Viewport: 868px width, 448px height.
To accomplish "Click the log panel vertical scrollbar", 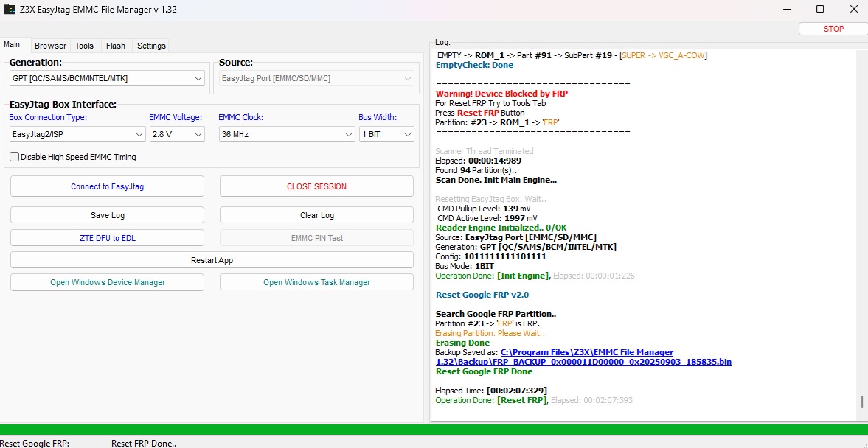I will pyautogui.click(x=861, y=402).
